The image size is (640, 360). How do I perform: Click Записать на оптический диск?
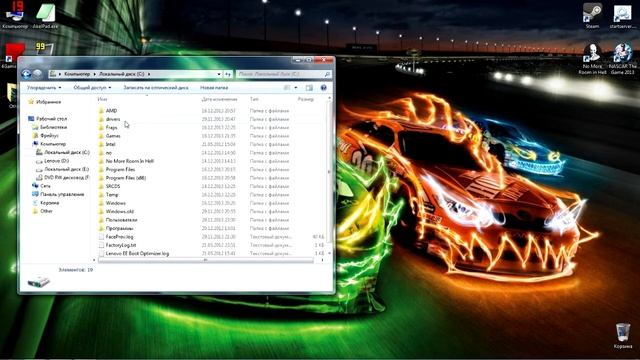click(156, 88)
